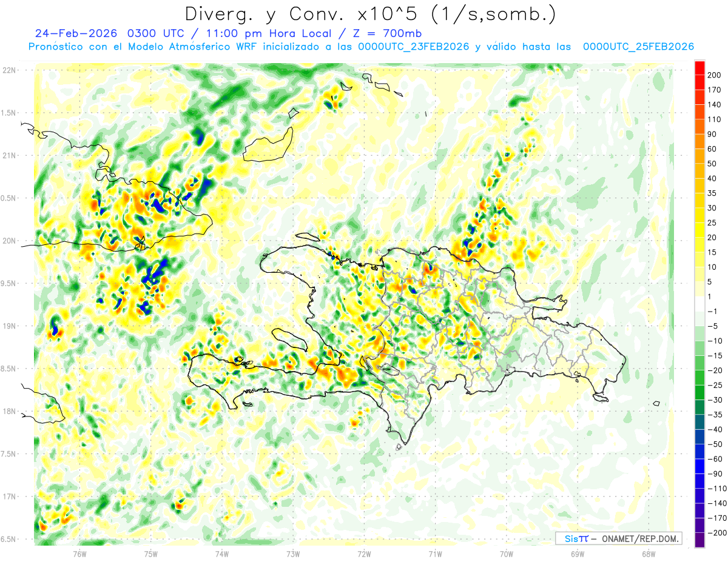This screenshot has width=728, height=562.
Task: Click the colorbar label '-170'
Action: coord(718,518)
